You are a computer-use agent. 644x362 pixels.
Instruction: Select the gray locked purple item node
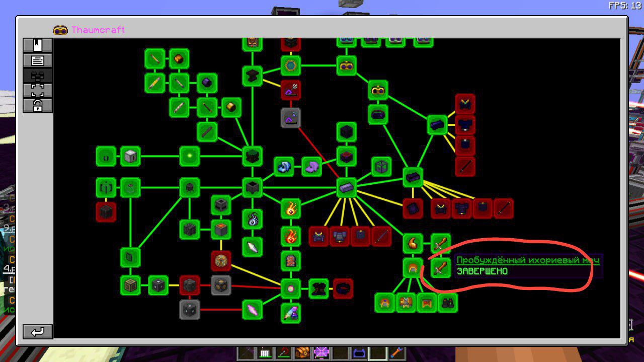(x=291, y=117)
